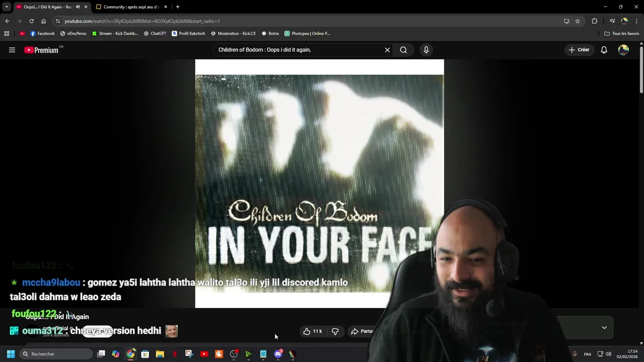Open Tous les favoris bookmarks folder
Viewport: 644px width, 362px height.
click(x=622, y=34)
